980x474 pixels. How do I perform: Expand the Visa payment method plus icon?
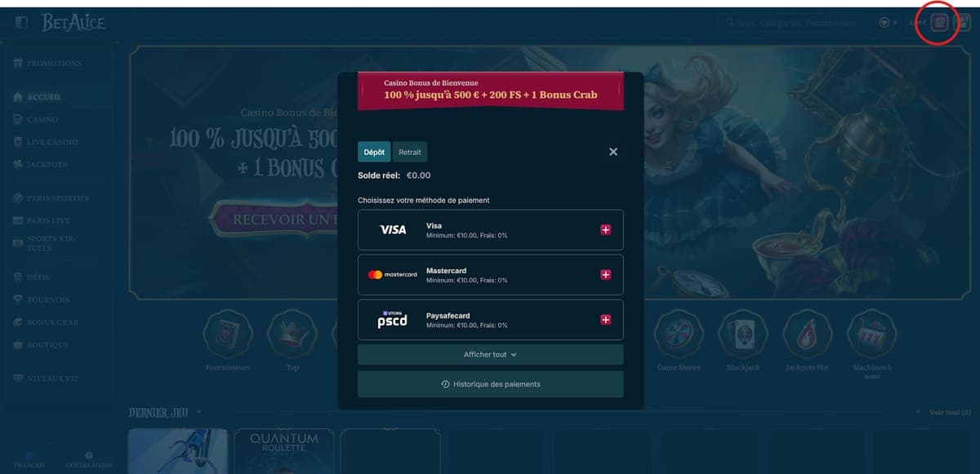point(605,230)
